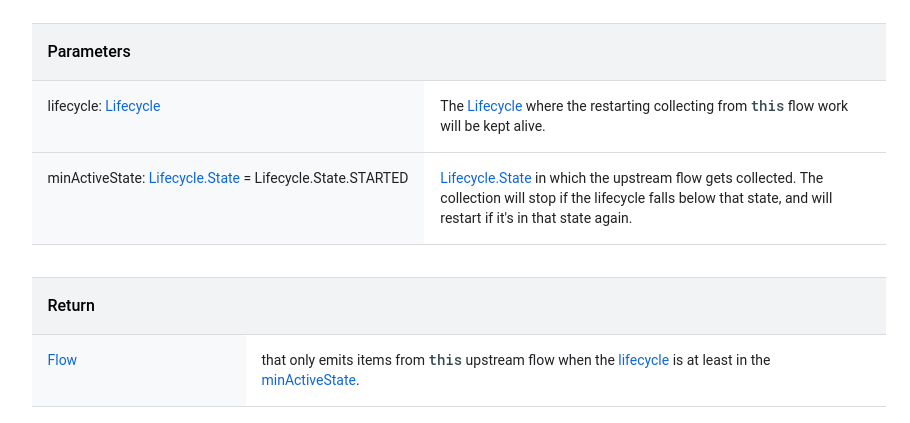Click the Lifecycle type link beside "lifecycle:"
The image size is (910, 423).
click(132, 106)
